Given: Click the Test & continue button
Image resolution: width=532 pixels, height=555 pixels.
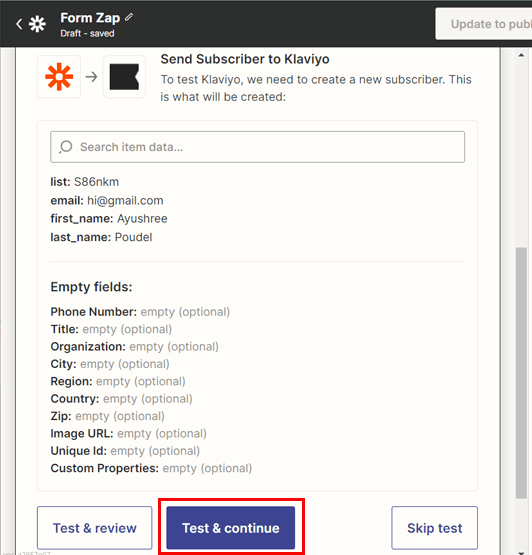Looking at the screenshot, I should pyautogui.click(x=231, y=528).
